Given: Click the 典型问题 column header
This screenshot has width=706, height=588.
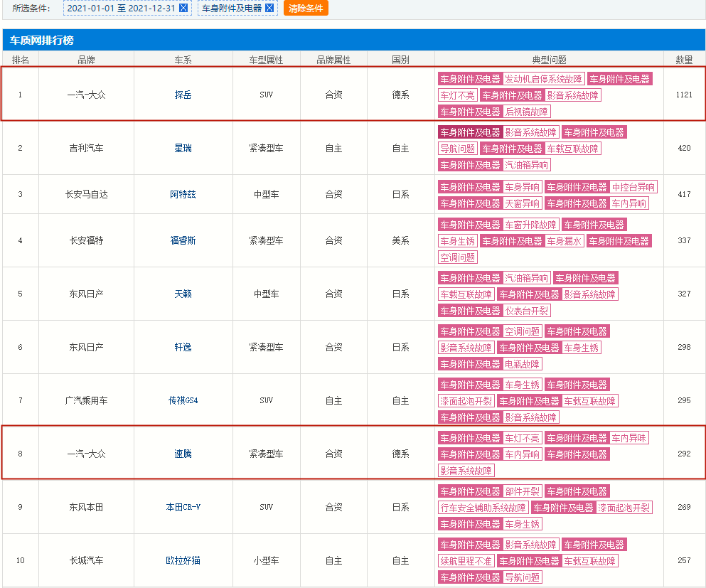Looking at the screenshot, I should (x=549, y=60).
